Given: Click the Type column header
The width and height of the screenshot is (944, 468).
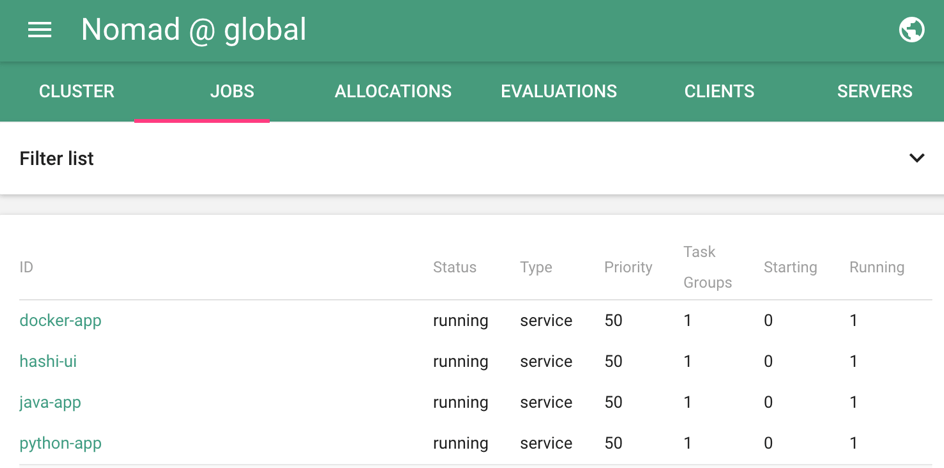Looking at the screenshot, I should pos(536,268).
